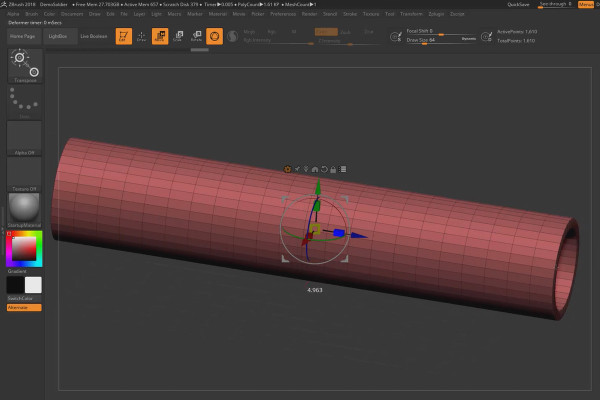Open the Macro menu
The height and width of the screenshot is (400, 600).
click(x=174, y=14)
